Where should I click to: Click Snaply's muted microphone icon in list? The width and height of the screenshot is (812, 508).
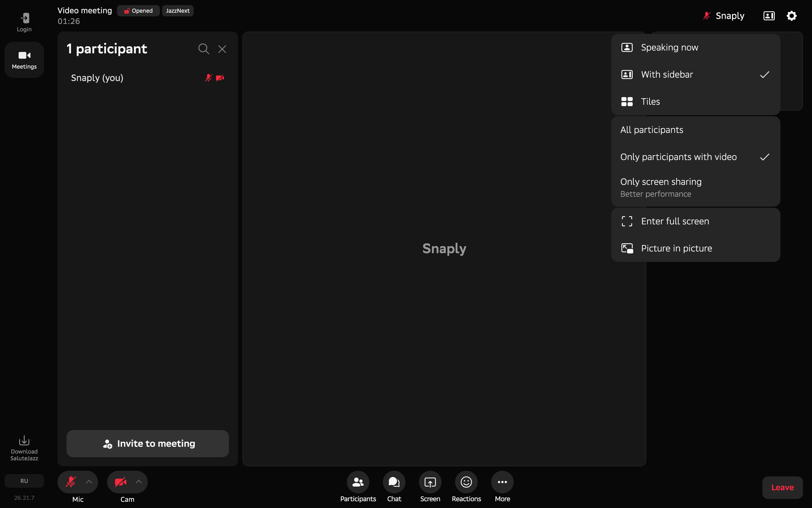(x=209, y=78)
